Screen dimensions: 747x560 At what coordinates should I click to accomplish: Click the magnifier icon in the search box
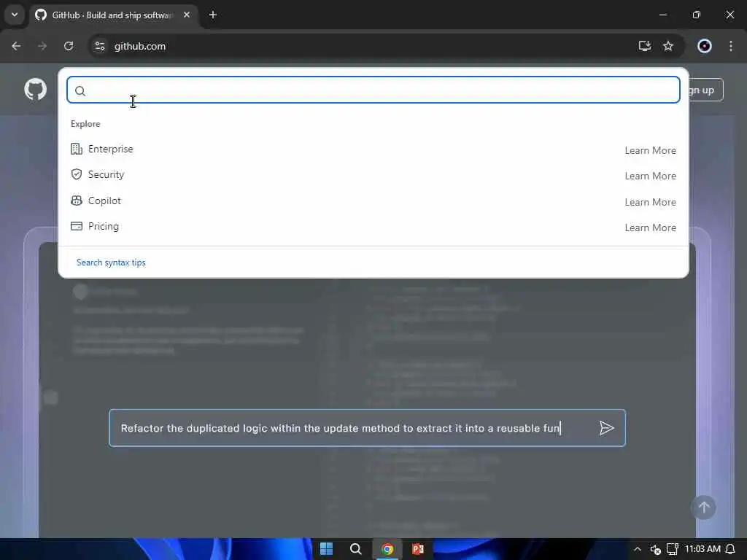80,91
